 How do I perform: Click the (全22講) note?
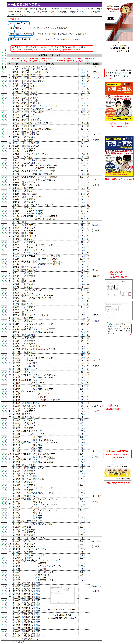(96, 78)
